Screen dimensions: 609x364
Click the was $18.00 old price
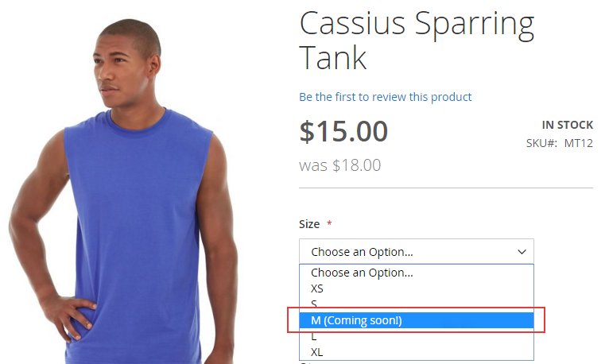[x=339, y=165]
